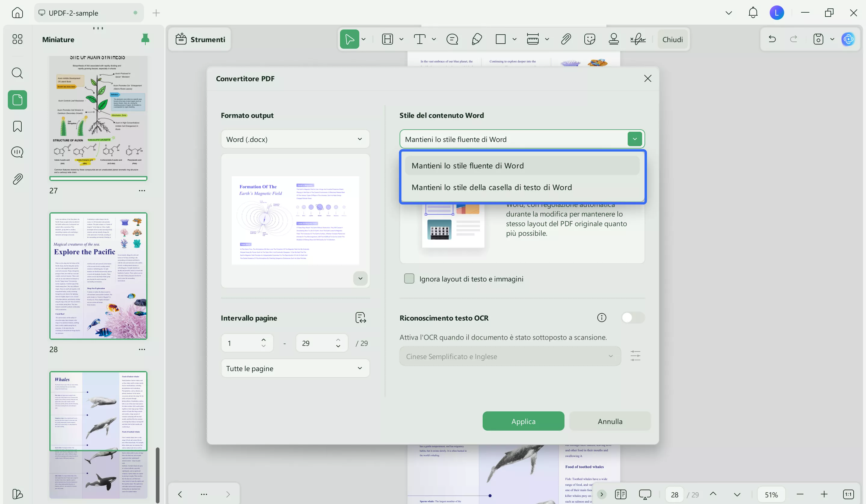Viewport: 866px width, 504px height.
Task: Click the OCR layout settings icon
Action: [x=635, y=356]
